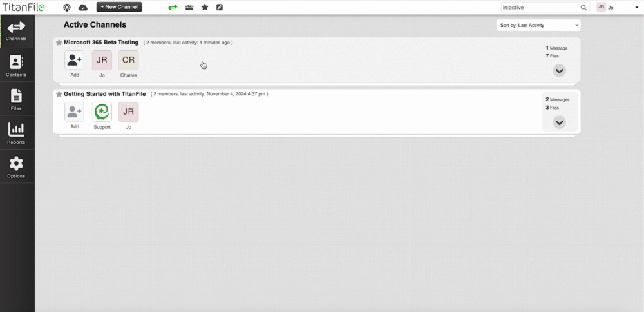Screen dimensions: 644x312
Task: Click the search magnifier icon
Action: coord(583,7)
